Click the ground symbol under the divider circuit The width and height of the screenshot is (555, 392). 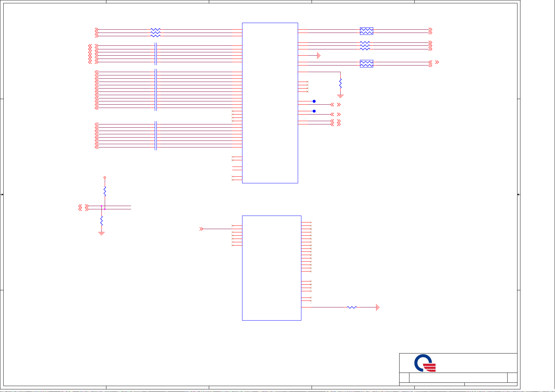(x=101, y=234)
